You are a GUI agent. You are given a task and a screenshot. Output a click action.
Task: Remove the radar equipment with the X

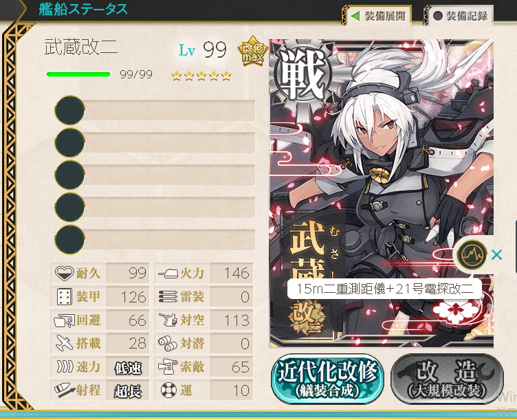496,255
